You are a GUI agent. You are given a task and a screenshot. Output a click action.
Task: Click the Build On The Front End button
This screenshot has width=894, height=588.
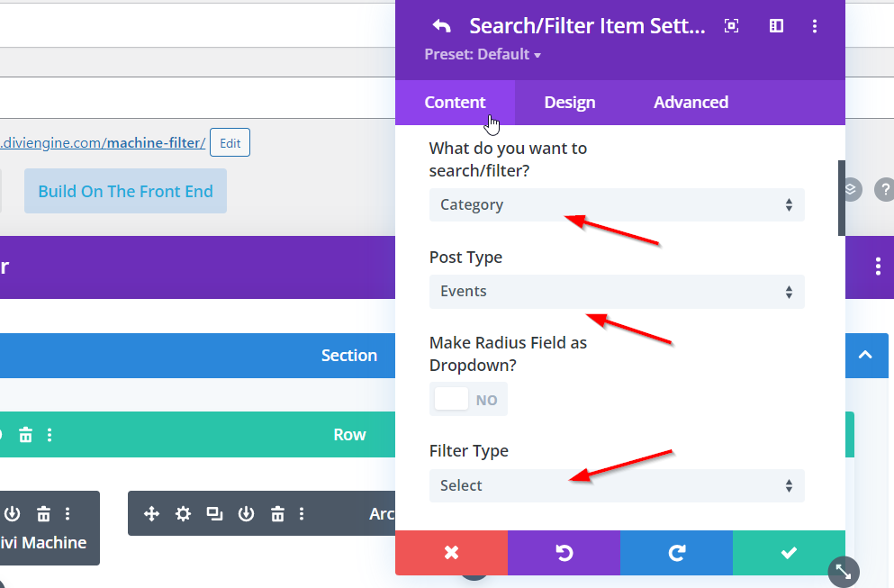[x=125, y=191]
